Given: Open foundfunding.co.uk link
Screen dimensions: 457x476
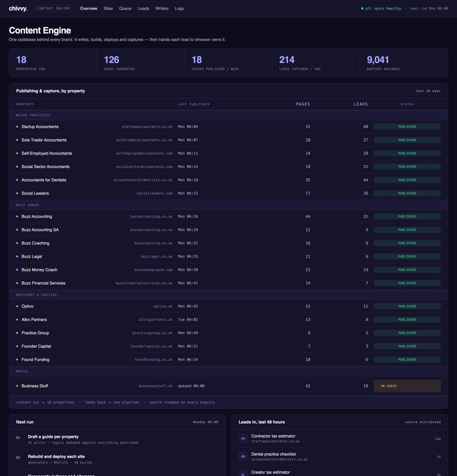Looking at the screenshot, I should click(x=153, y=360).
